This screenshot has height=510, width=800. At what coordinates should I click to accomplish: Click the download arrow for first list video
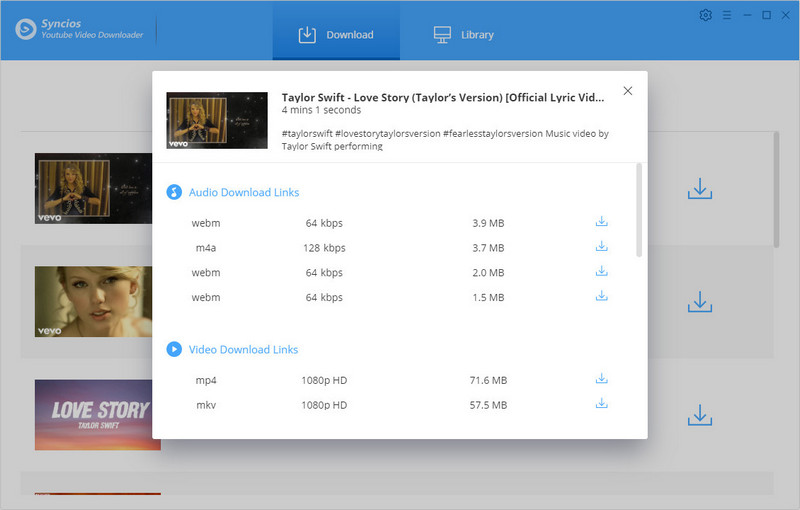point(699,189)
